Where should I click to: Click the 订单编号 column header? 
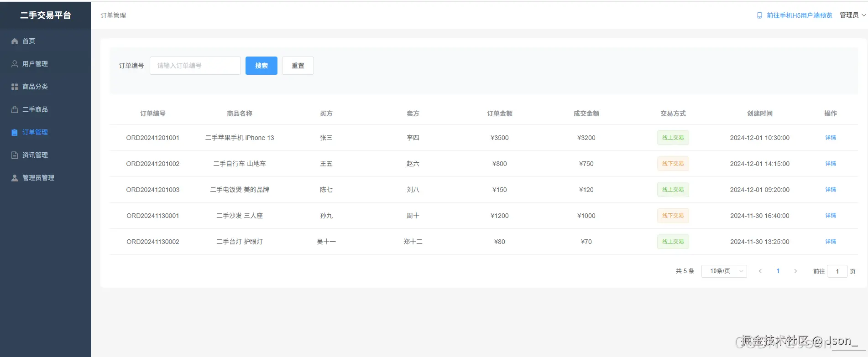153,114
